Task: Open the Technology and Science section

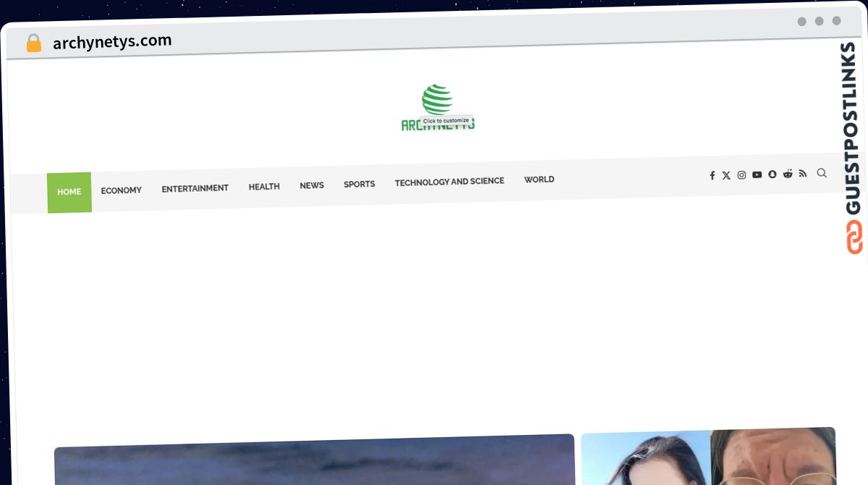Action: [x=450, y=182]
